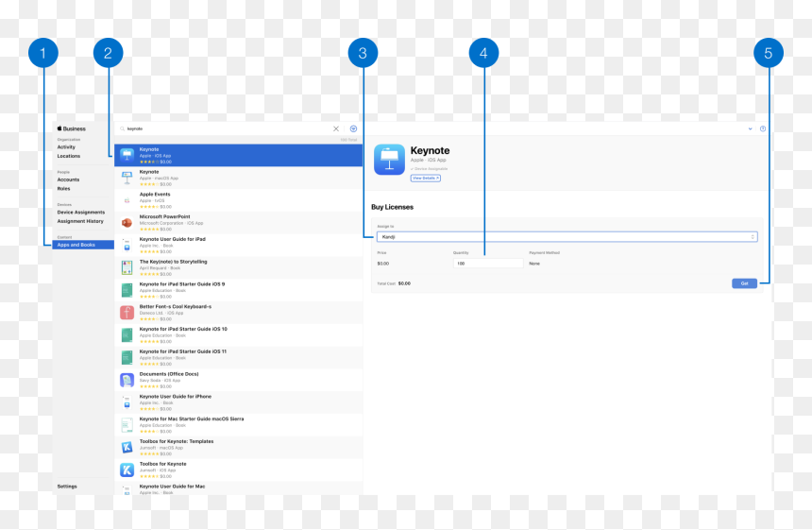Click the Device Assignable label
The height and width of the screenshot is (530, 812).
pyautogui.click(x=430, y=169)
